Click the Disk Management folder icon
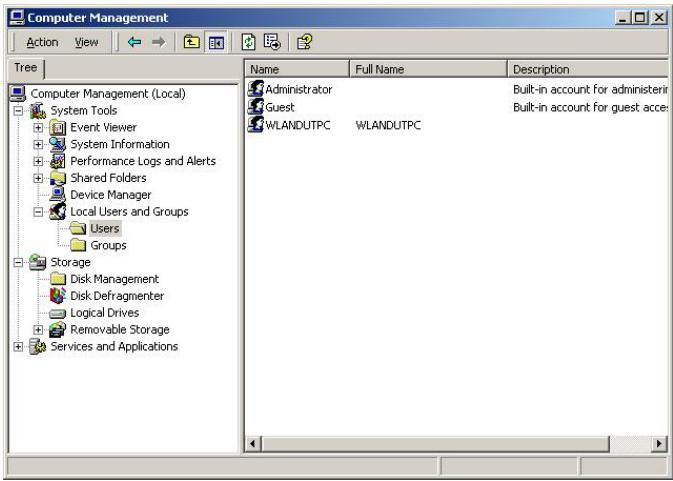This screenshot has height=481, width=673. 58,279
